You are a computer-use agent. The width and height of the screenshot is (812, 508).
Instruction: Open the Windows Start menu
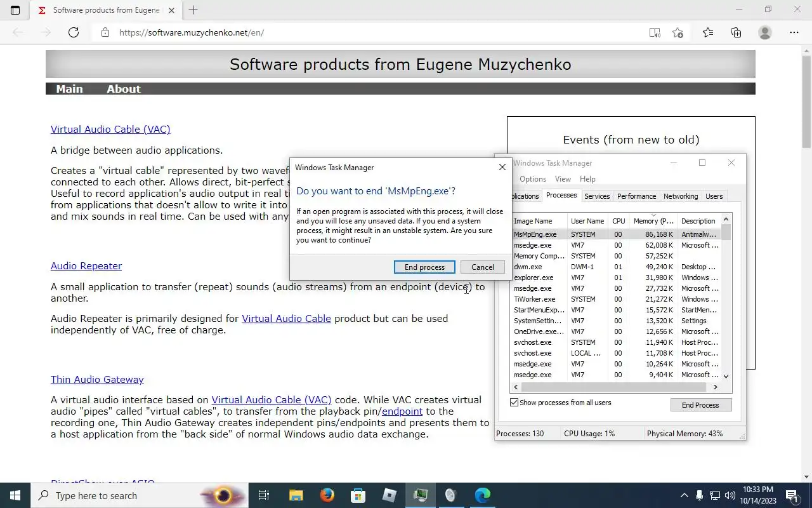pos(15,495)
